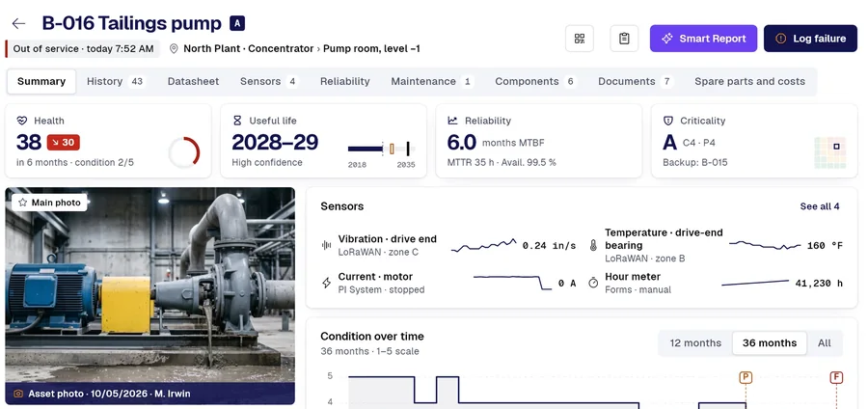
Task: Click the Criticality shield icon
Action: point(668,121)
